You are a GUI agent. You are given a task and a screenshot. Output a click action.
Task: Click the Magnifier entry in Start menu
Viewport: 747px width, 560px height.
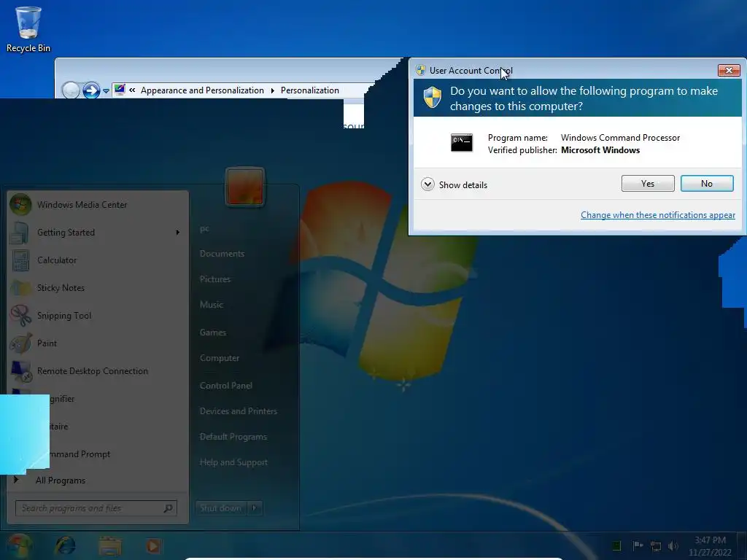tap(62, 399)
